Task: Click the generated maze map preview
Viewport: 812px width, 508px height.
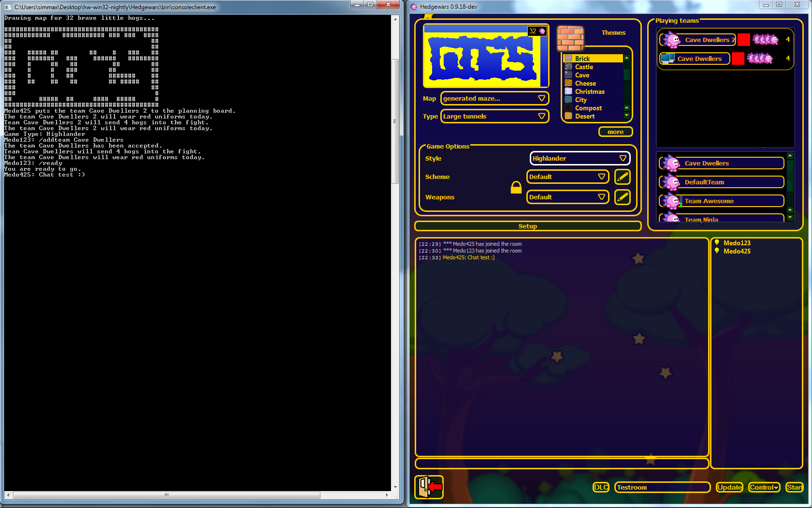Action: [486, 56]
